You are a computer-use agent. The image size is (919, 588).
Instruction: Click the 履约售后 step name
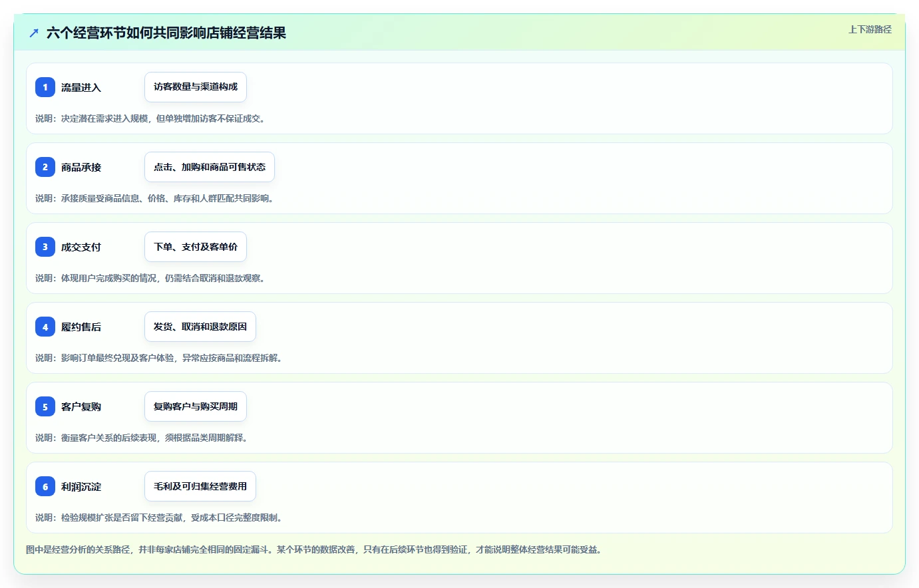81,327
